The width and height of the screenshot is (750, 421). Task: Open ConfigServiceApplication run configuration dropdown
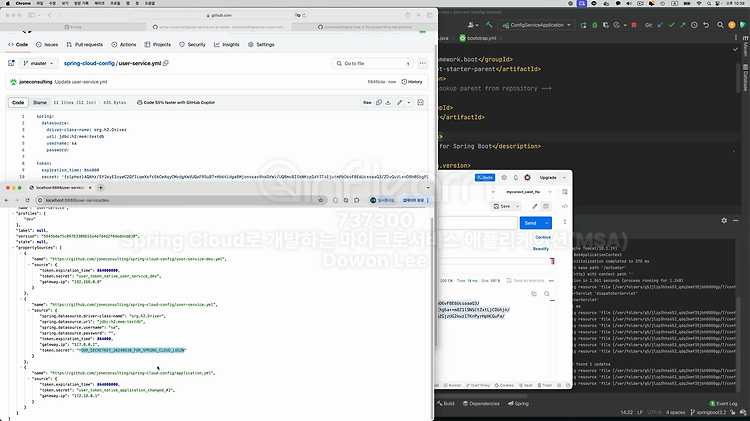point(536,25)
